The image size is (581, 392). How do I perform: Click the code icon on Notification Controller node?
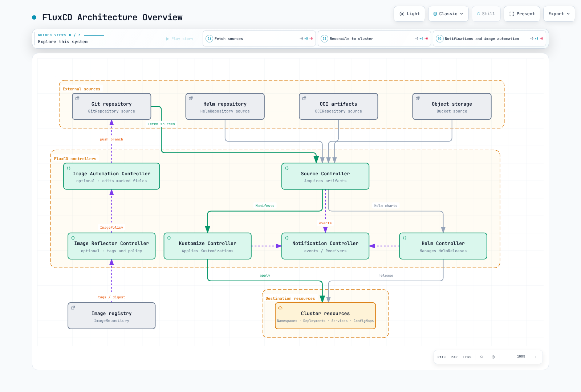(x=287, y=238)
